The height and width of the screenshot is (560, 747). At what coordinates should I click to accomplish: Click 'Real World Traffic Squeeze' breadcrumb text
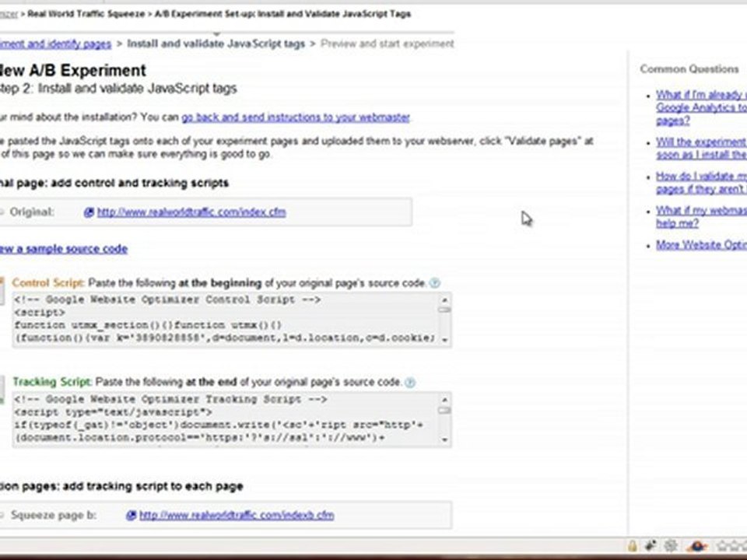click(x=86, y=14)
